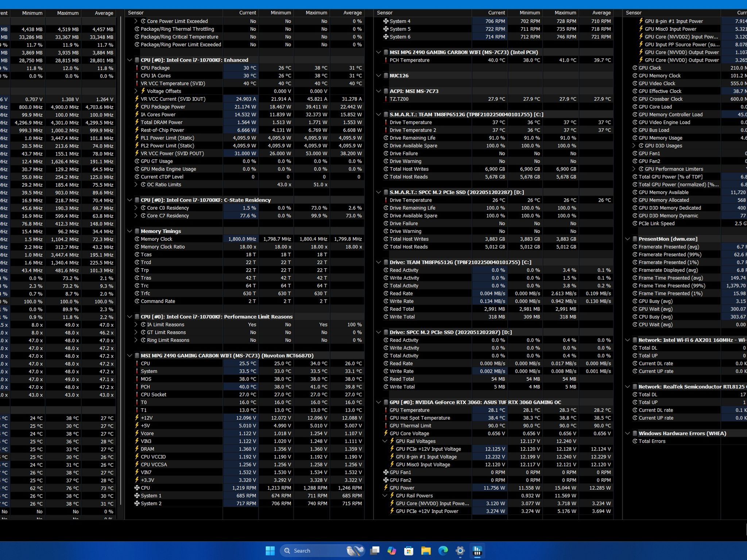This screenshot has width=747, height=560.
Task: Expand the Core C0 Residency row
Action: (136, 208)
